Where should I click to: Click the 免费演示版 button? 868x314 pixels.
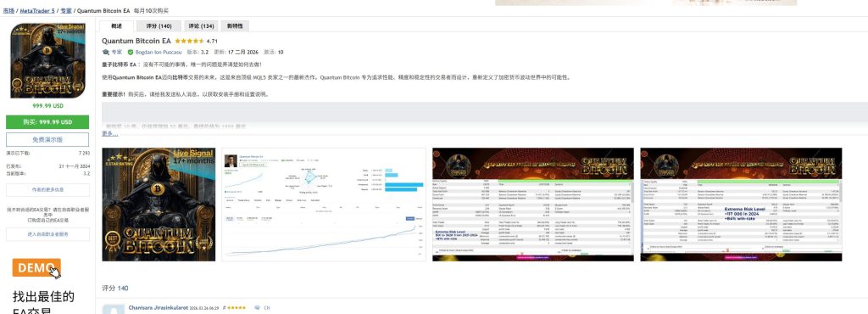click(47, 139)
